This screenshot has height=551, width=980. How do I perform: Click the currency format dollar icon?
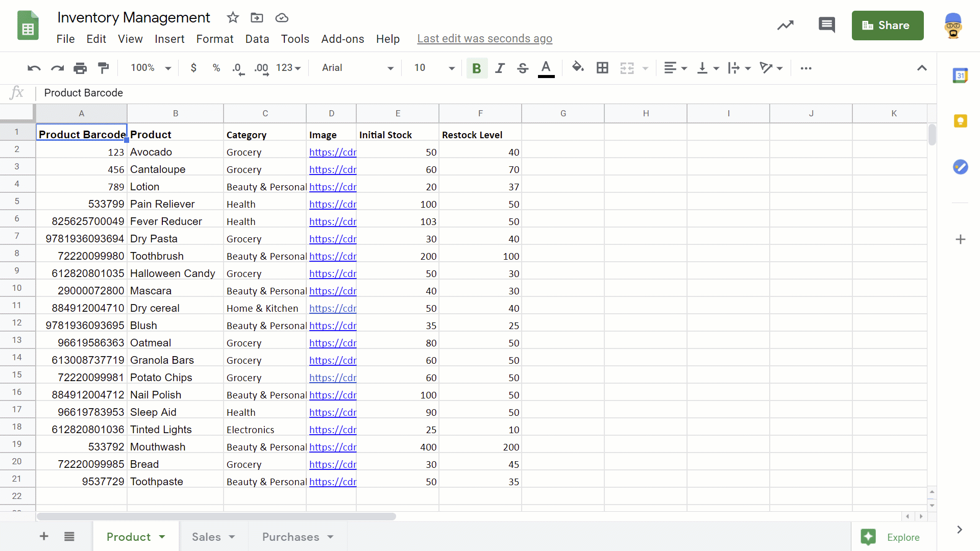193,68
